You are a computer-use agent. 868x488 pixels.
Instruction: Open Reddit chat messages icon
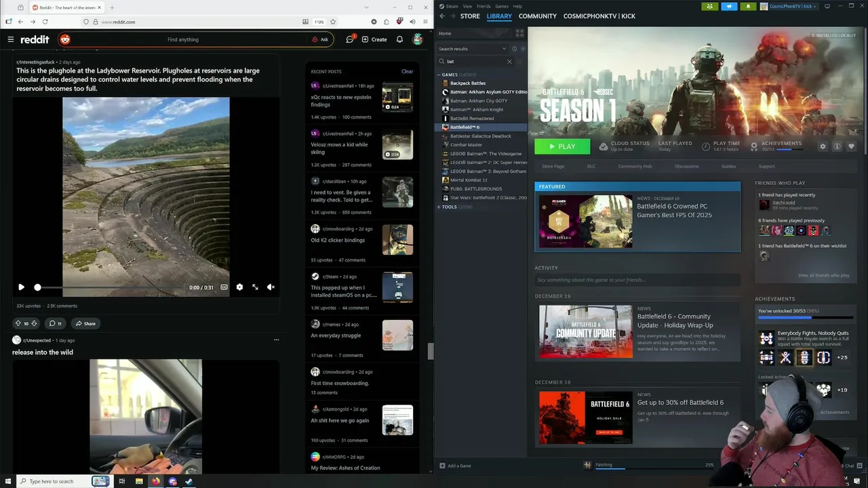coord(350,39)
